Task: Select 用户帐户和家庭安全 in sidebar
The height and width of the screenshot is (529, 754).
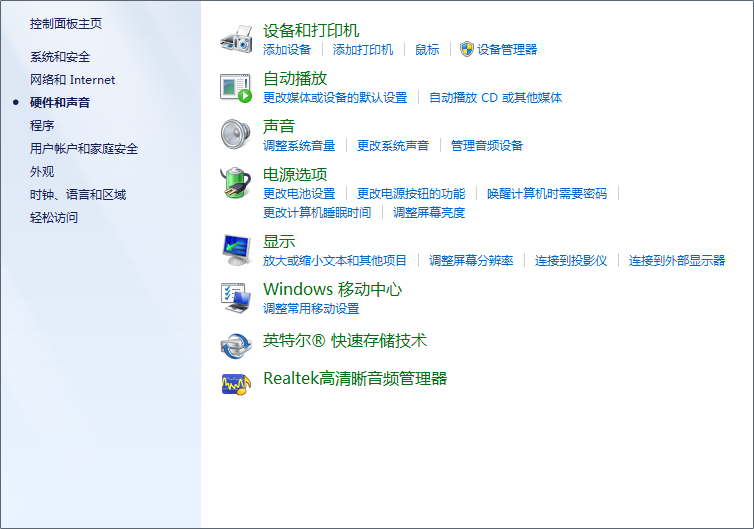Action: 84,149
